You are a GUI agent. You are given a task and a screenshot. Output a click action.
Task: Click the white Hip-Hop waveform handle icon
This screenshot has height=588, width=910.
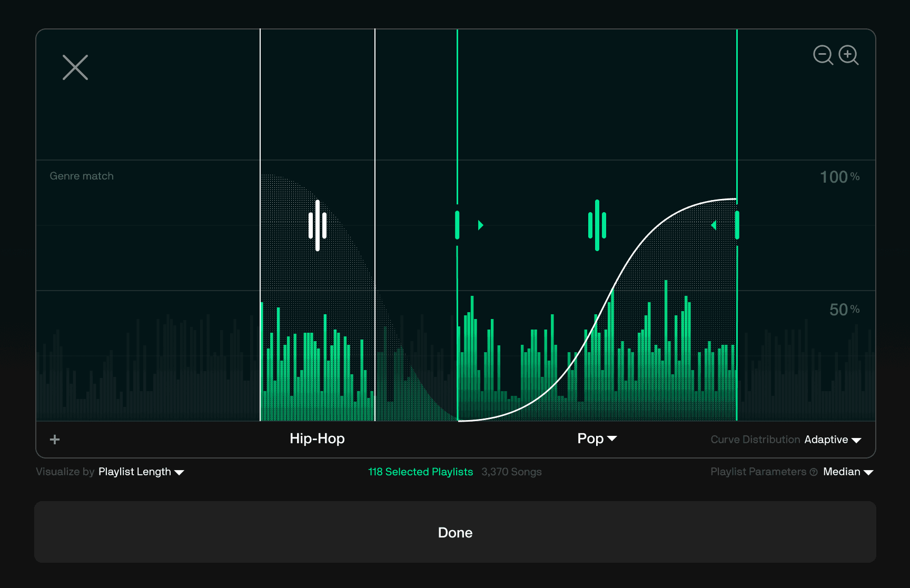coord(318,225)
